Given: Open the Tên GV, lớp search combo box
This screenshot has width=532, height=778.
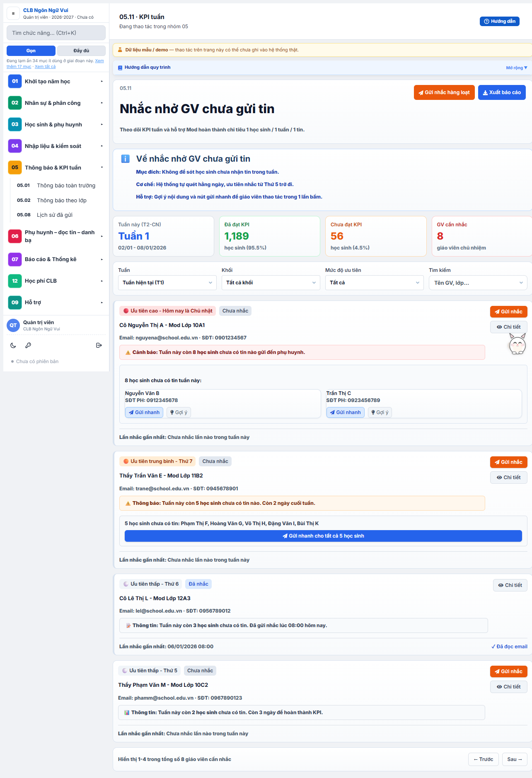Looking at the screenshot, I should click(x=478, y=283).
